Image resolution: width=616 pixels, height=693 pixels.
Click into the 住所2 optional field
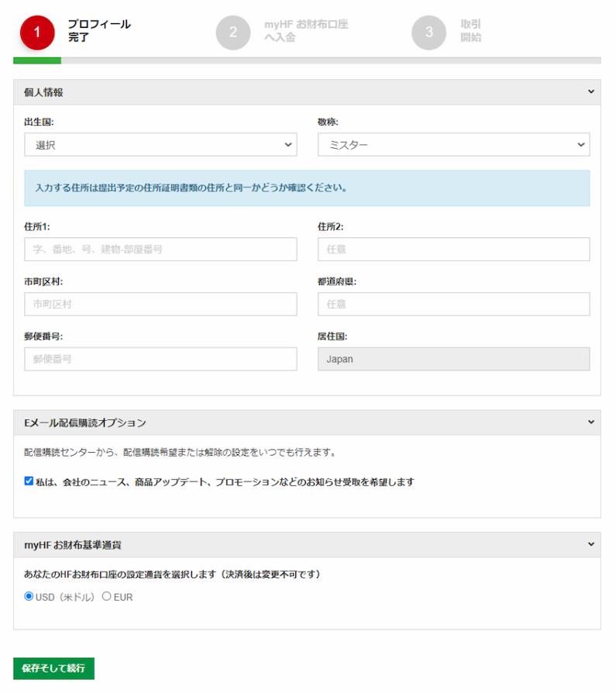click(453, 250)
